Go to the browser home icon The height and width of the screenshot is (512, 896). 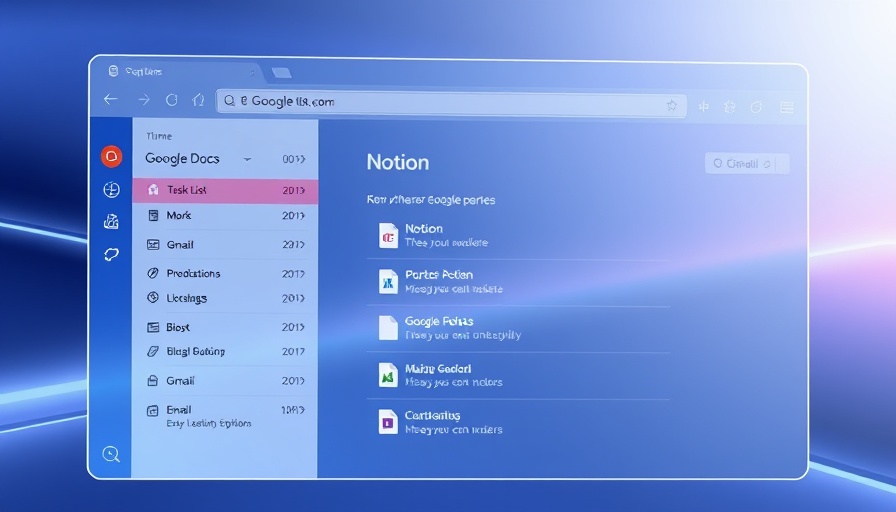click(x=198, y=100)
